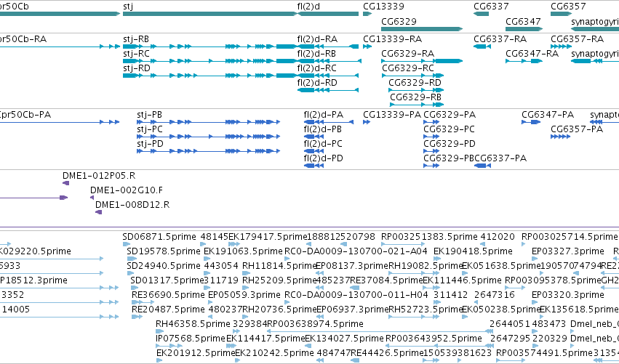Image resolution: width=619 pixels, height=364 pixels.
Task: Click the fl(2)d-PD protein label
Action: point(323,158)
